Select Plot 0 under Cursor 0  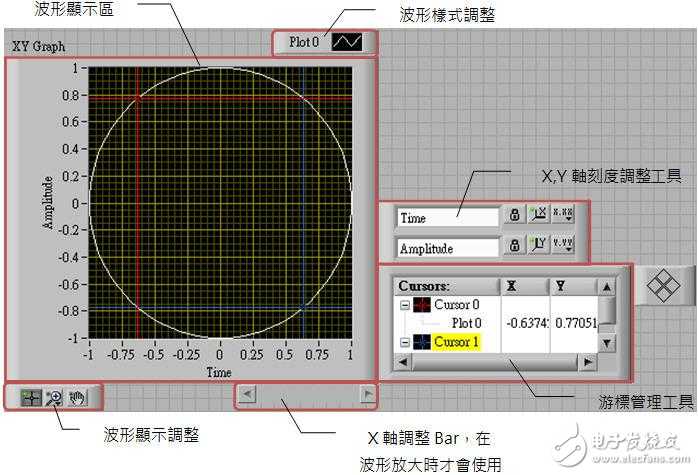466,323
